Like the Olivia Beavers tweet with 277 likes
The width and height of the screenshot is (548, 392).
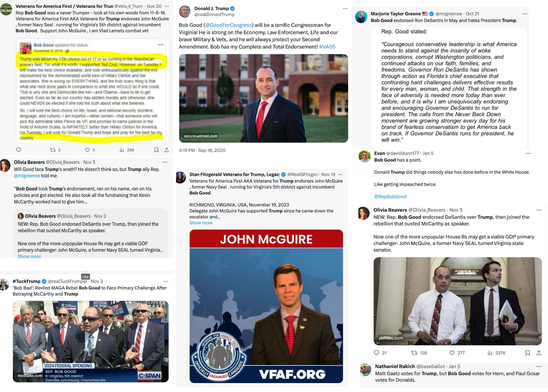457,353
